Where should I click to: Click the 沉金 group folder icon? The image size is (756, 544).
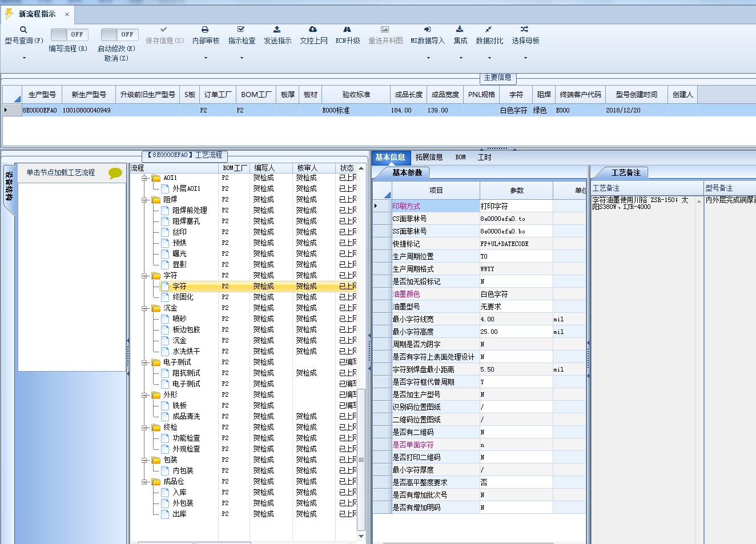156,308
